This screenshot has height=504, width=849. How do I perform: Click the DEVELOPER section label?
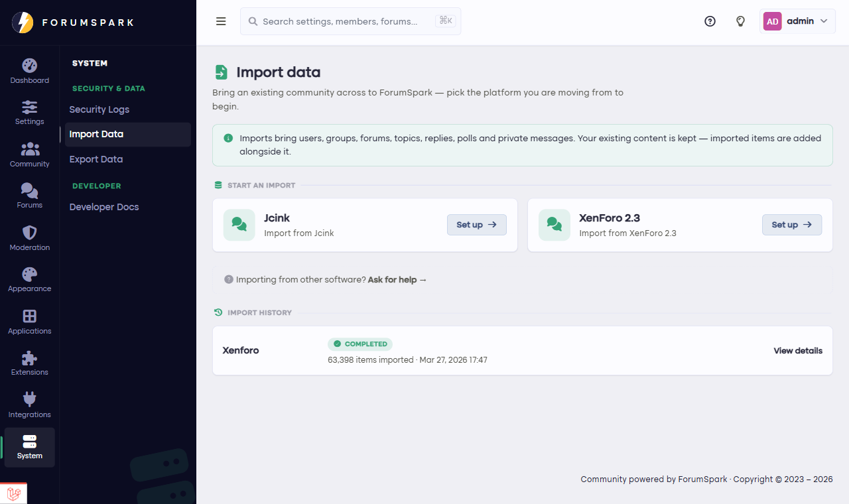pyautogui.click(x=97, y=186)
